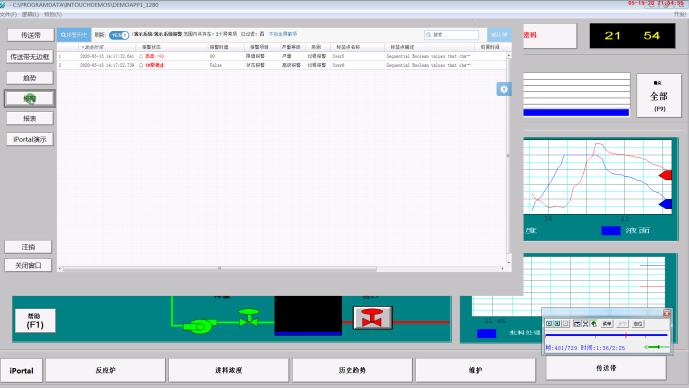
Task: Open the second menu bar item
Action: (30, 14)
